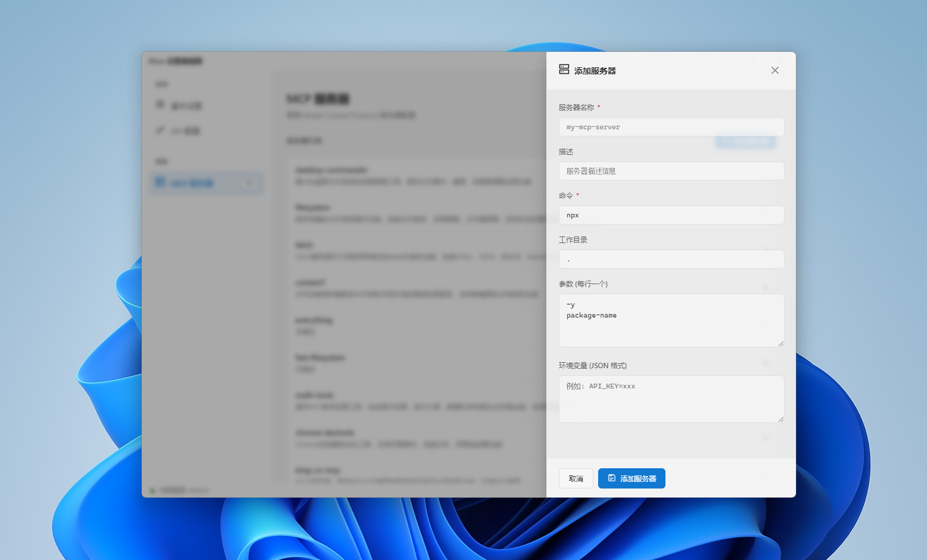The height and width of the screenshot is (560, 927).
Task: Click the 命令 label text
Action: pos(566,196)
